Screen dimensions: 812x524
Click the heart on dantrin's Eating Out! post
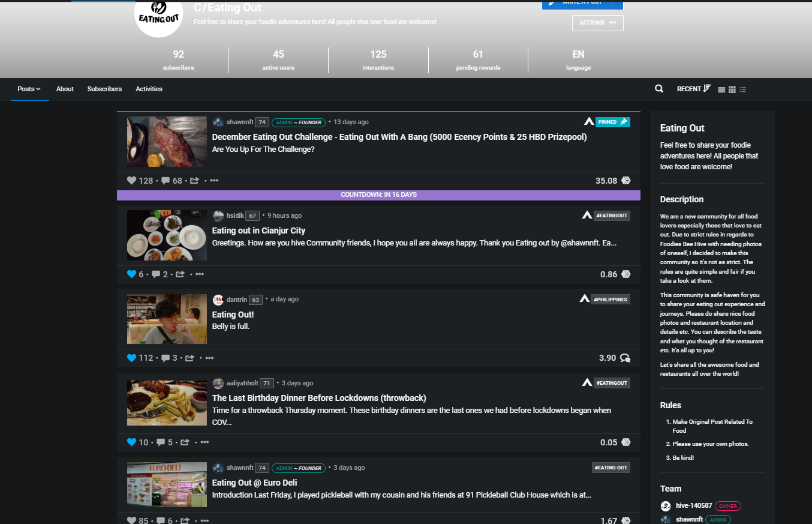coord(132,358)
